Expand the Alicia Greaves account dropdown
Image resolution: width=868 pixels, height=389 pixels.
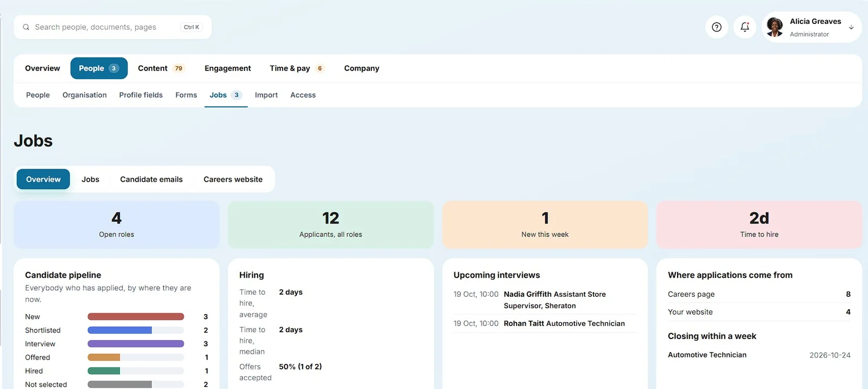[x=851, y=27]
